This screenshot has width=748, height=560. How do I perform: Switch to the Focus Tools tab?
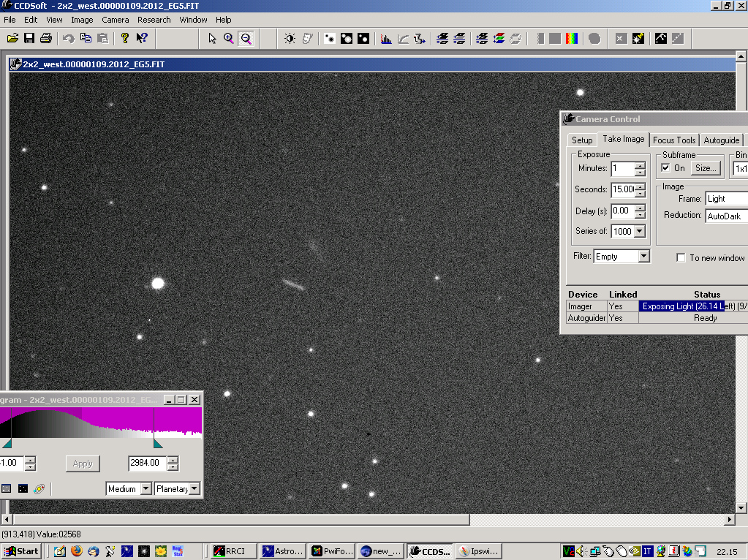pyautogui.click(x=673, y=140)
